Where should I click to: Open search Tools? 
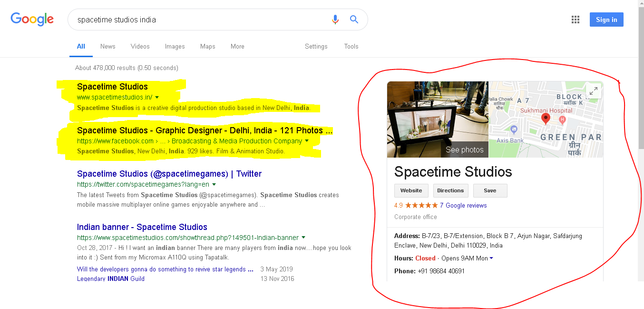(x=351, y=46)
